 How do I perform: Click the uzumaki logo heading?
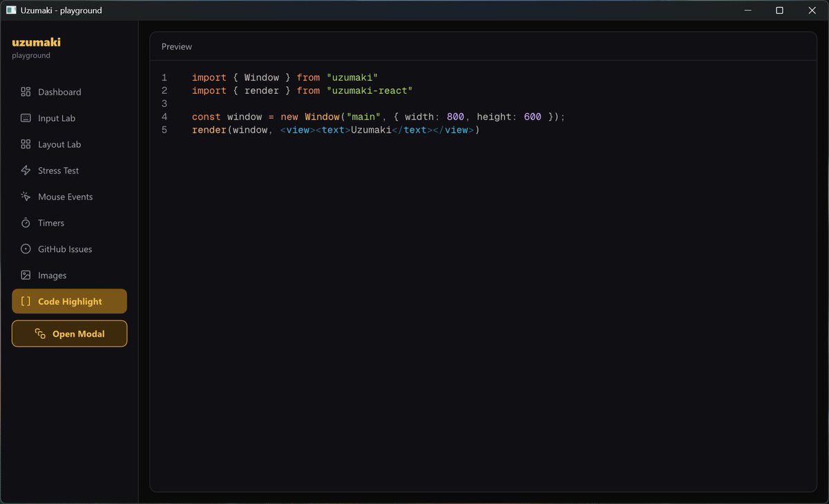point(37,42)
